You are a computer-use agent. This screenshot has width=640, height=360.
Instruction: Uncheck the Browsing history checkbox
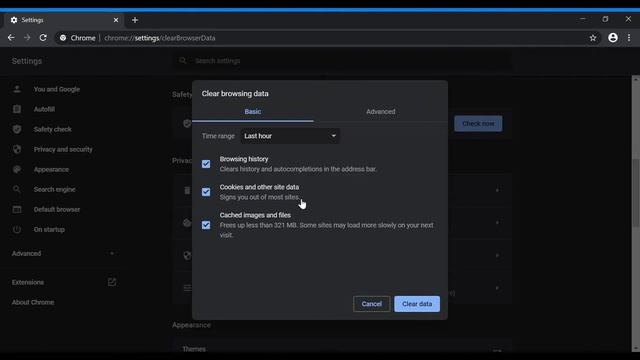point(206,164)
